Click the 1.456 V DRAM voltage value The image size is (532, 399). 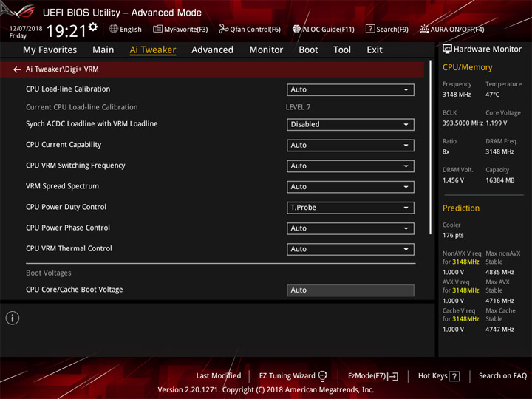coord(453,180)
